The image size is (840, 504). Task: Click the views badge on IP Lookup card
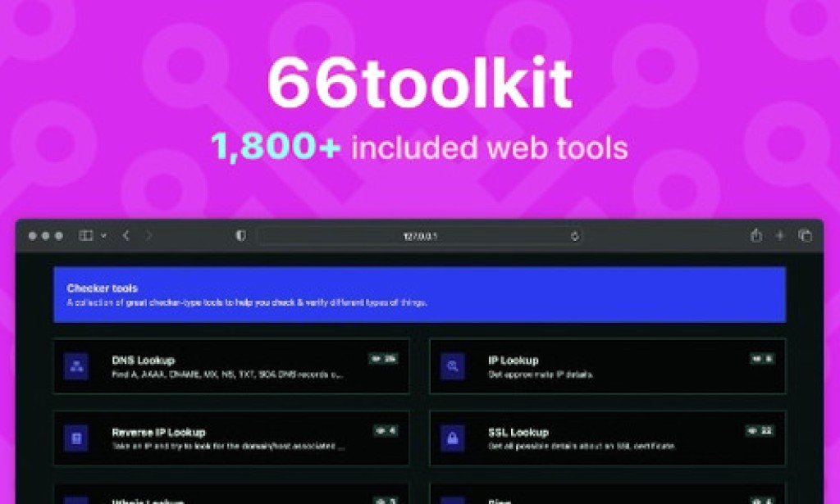coord(762,359)
